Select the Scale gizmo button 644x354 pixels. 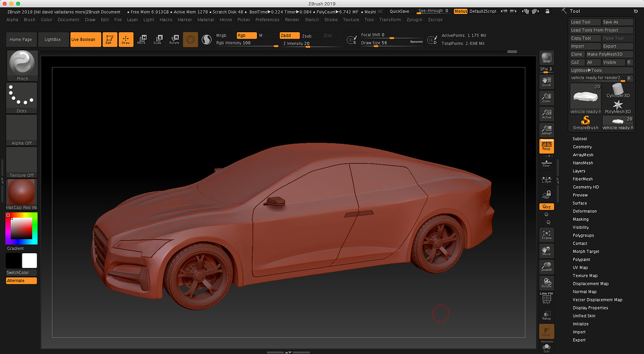(x=158, y=40)
